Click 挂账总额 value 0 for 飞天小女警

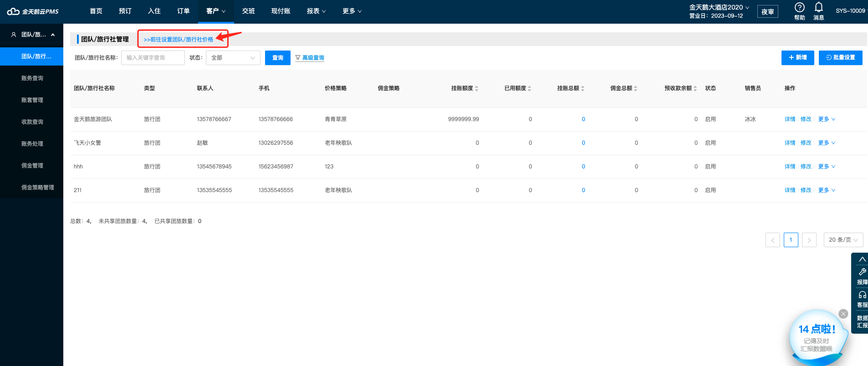[583, 143]
